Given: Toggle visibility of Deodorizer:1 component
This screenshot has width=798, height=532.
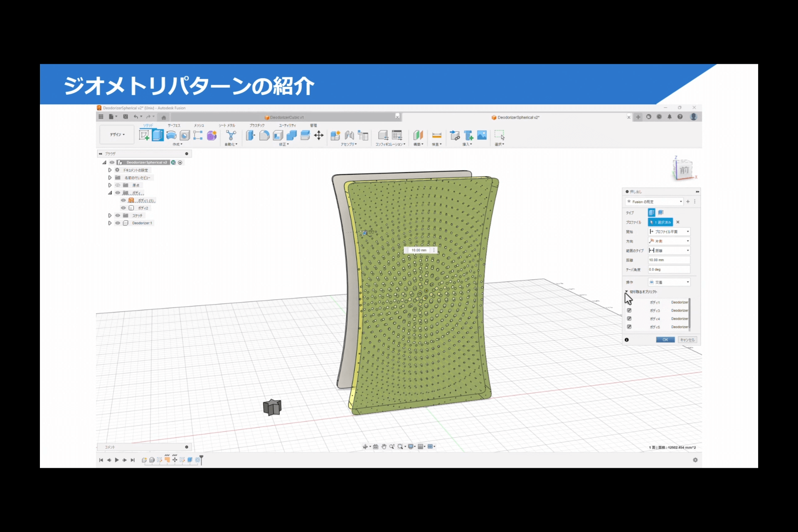Looking at the screenshot, I should [x=118, y=223].
